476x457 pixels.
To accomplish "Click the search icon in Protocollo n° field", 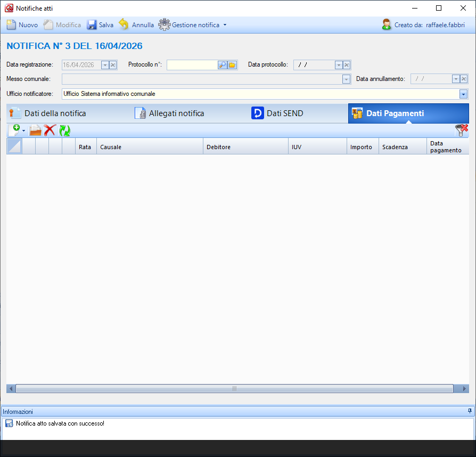I will pos(223,65).
